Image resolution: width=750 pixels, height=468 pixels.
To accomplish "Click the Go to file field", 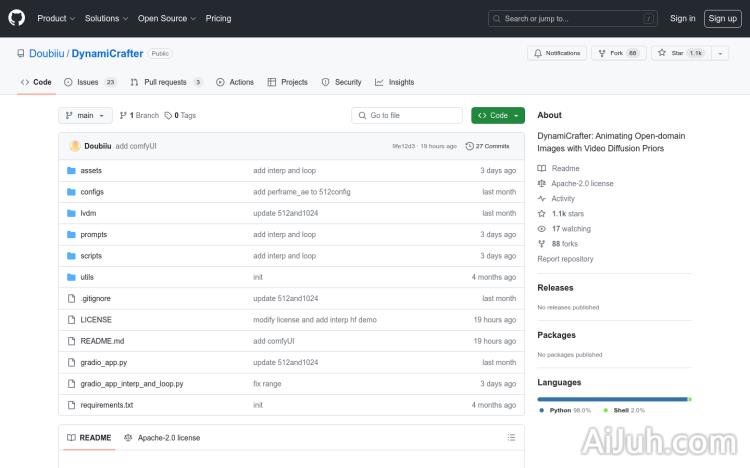I will pyautogui.click(x=407, y=115).
